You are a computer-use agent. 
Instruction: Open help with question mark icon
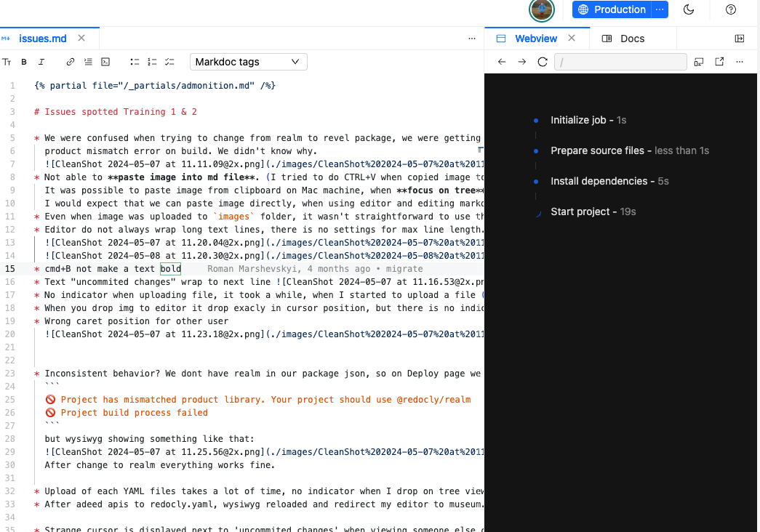731,9
